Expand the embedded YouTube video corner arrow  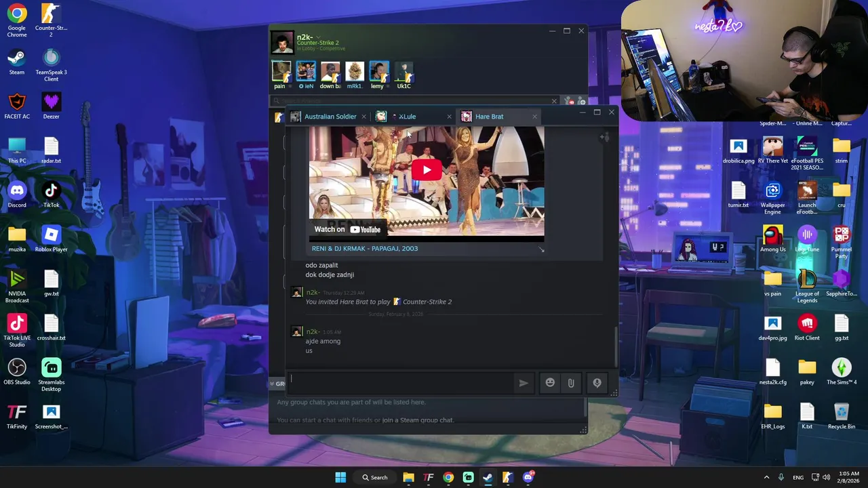(x=540, y=250)
